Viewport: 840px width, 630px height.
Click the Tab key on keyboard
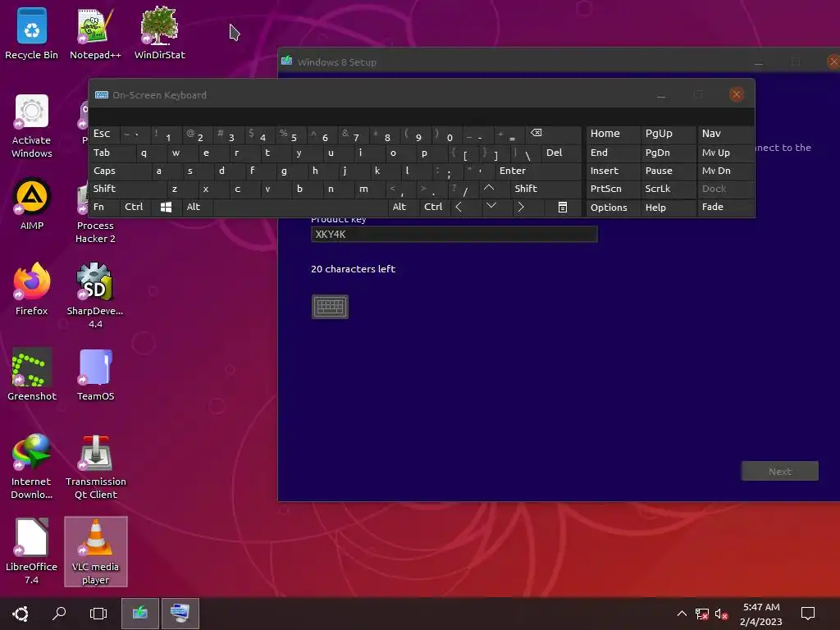point(112,153)
